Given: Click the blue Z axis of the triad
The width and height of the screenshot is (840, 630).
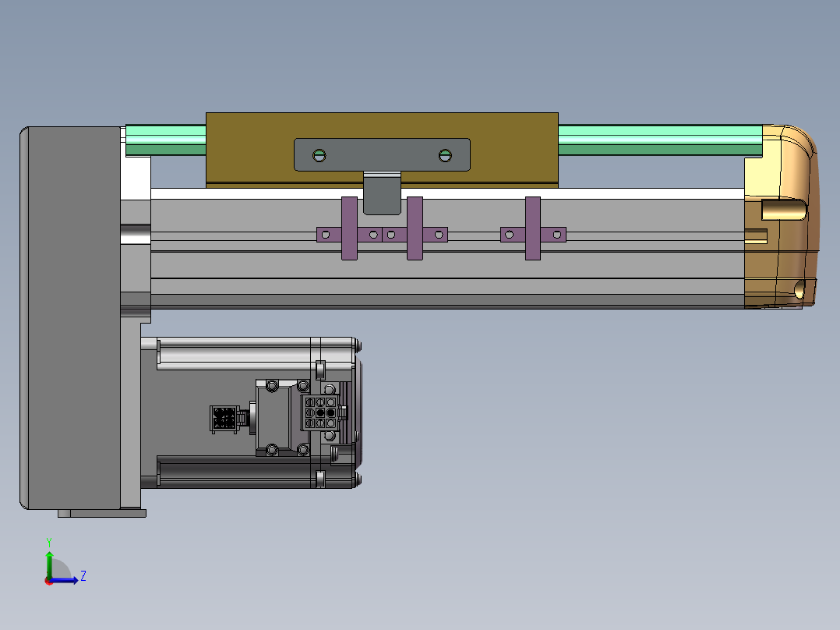Looking at the screenshot, I should click(64, 579).
